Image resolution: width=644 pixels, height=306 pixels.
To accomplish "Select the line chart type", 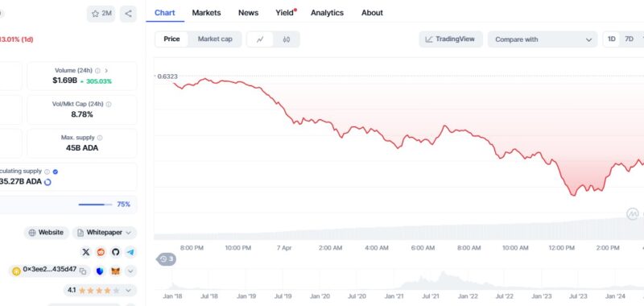I will tap(260, 39).
